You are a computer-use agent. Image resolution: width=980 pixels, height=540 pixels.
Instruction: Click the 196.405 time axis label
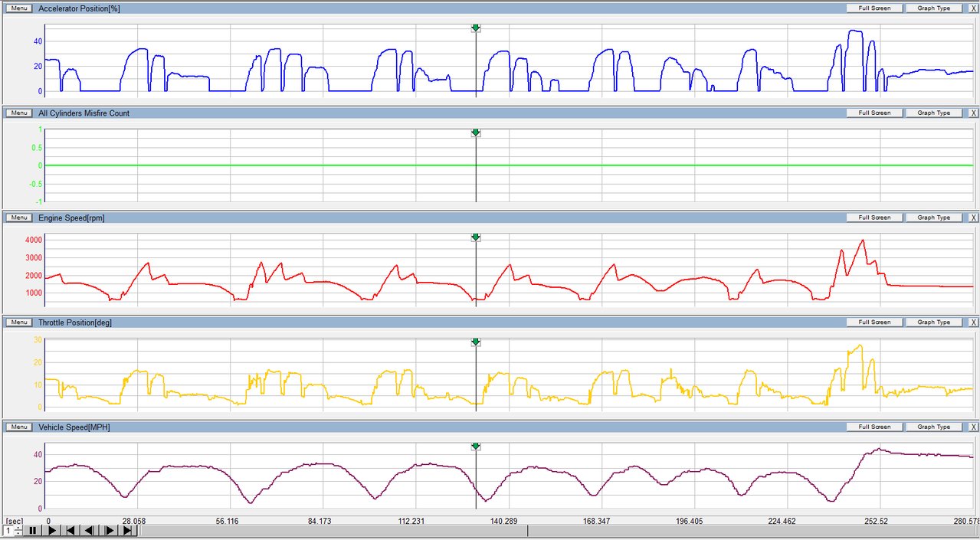690,521
